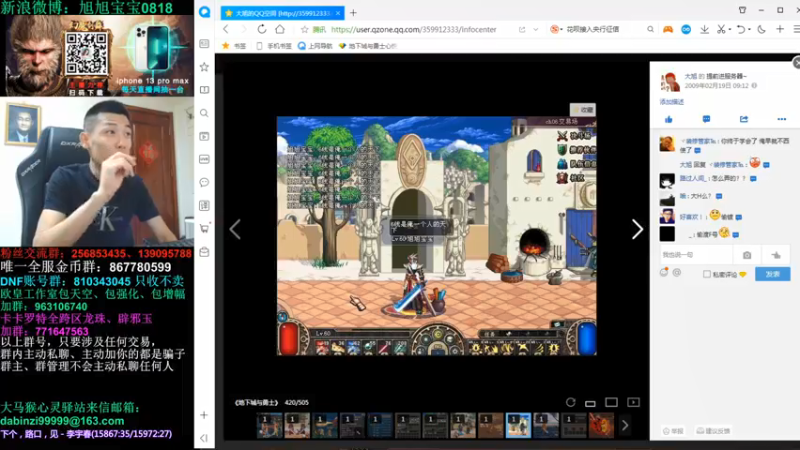
Task: Select the last red thumbnail in strip
Action: point(601,426)
